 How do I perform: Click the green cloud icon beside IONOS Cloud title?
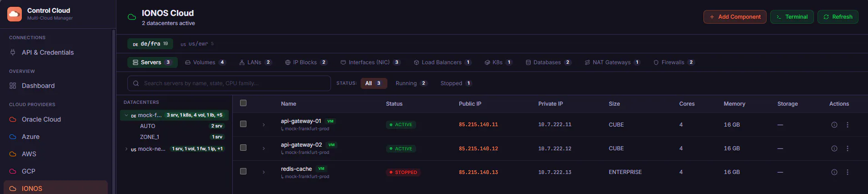[x=132, y=17]
